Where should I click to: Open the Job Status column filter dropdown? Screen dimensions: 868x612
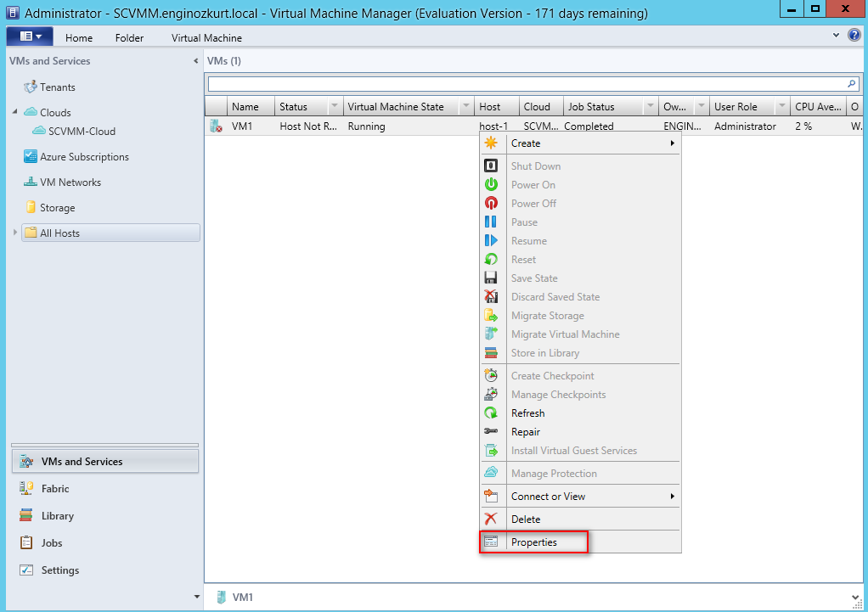(651, 106)
